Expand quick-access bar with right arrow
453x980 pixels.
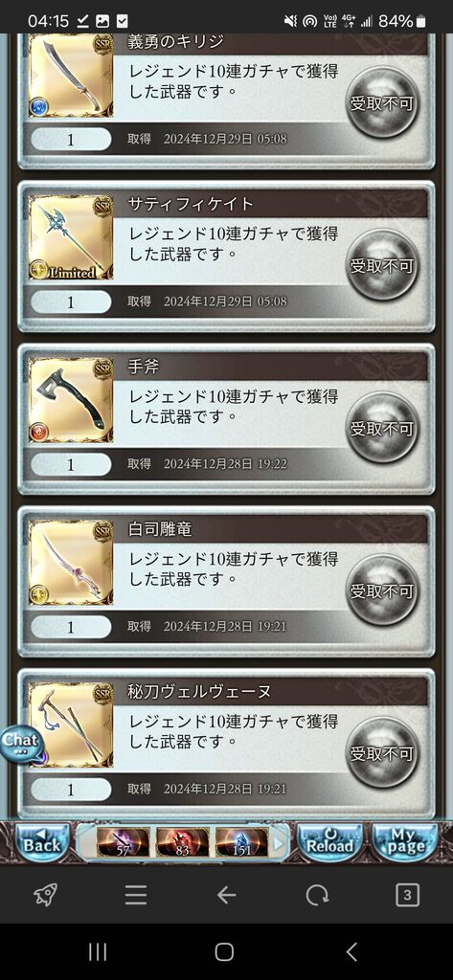pos(279,842)
